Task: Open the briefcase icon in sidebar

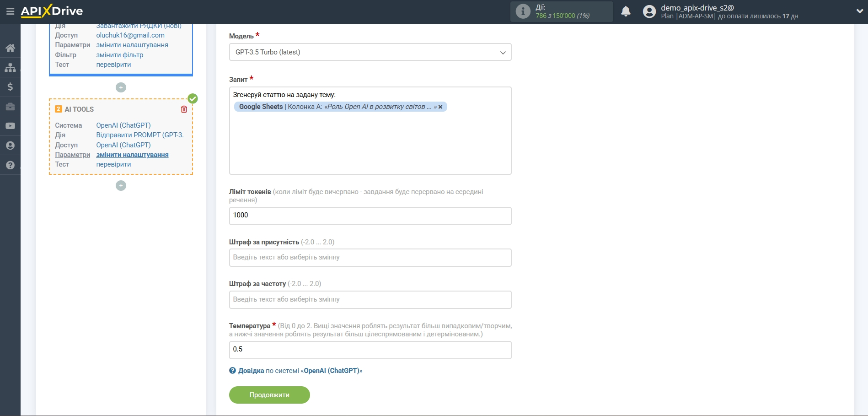Action: 10,107
